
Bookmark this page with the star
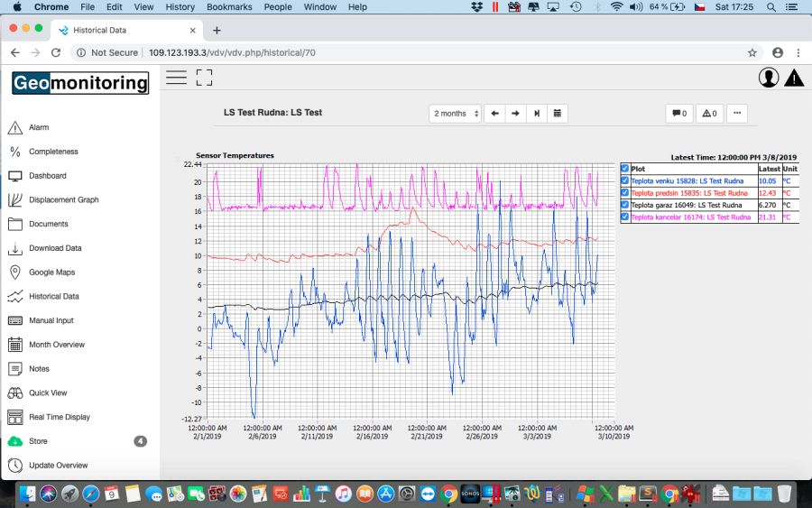click(752, 53)
